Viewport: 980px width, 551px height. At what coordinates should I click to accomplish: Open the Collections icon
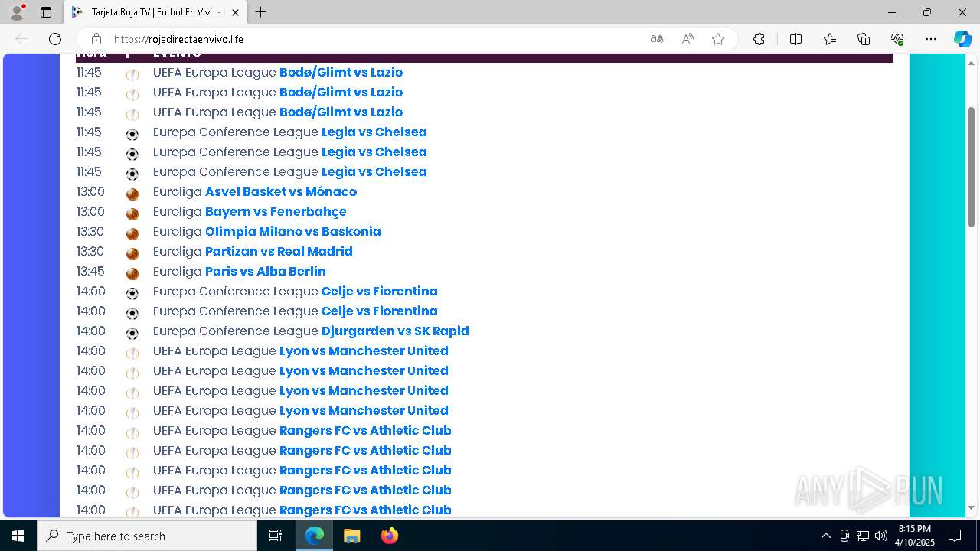864,39
